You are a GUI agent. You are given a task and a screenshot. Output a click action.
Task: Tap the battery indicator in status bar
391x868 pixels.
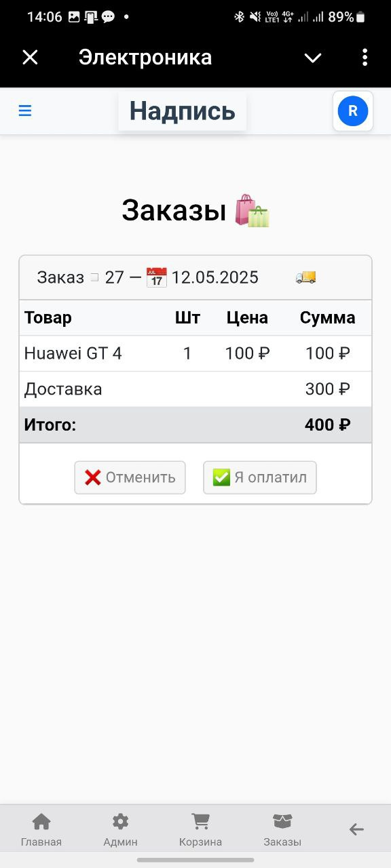click(x=360, y=17)
